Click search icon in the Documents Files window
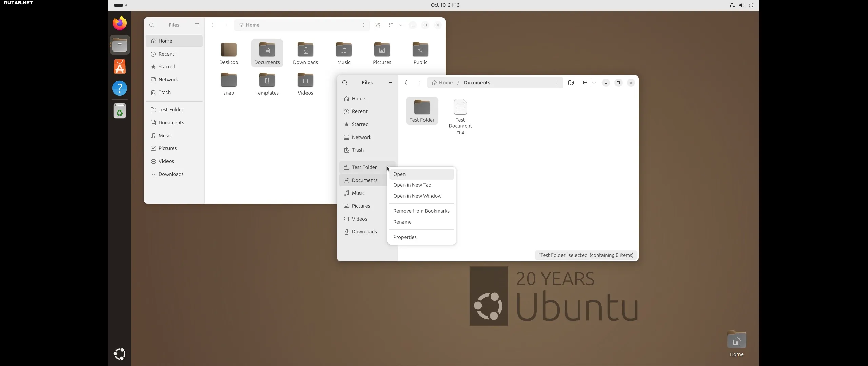Screen dimensions: 868x366 345,83
